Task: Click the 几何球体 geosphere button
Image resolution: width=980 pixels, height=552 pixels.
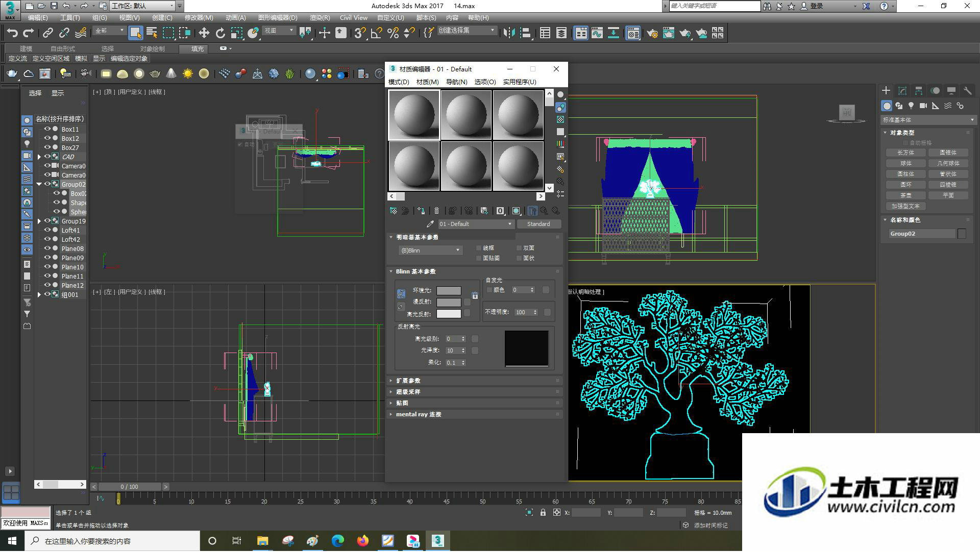Action: 948,163
